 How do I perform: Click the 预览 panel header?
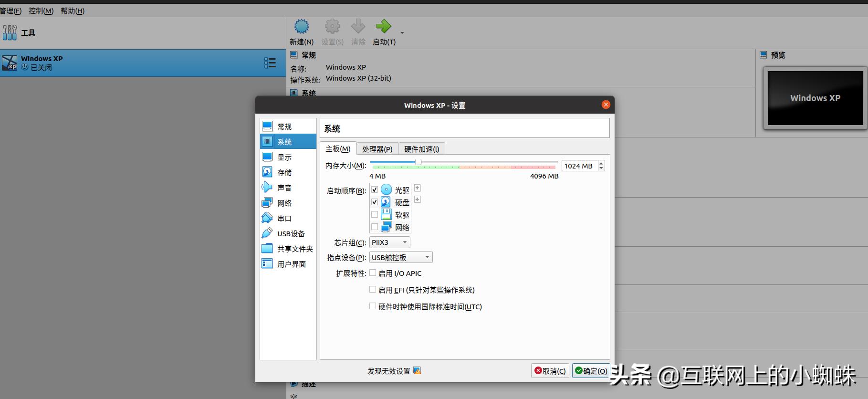778,55
